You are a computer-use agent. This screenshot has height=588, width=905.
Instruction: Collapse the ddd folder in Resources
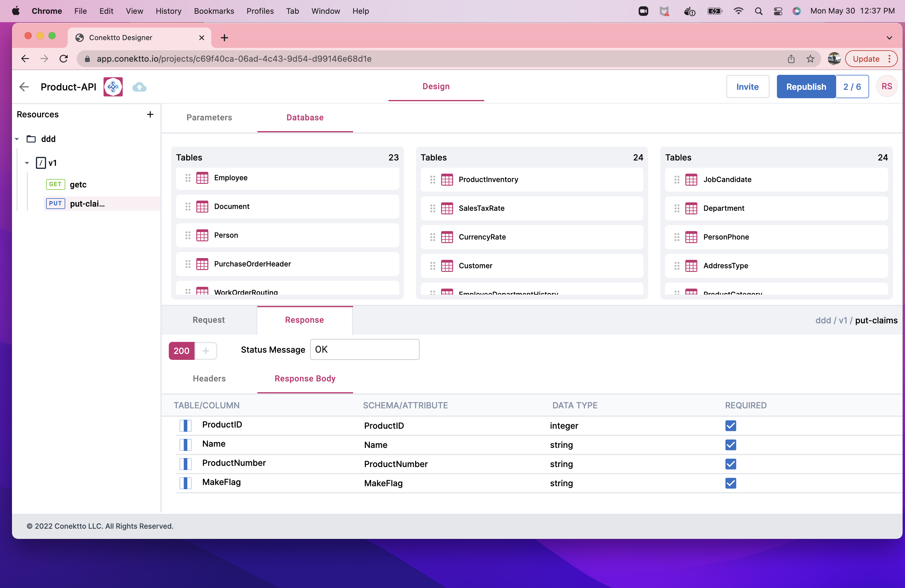(17, 139)
